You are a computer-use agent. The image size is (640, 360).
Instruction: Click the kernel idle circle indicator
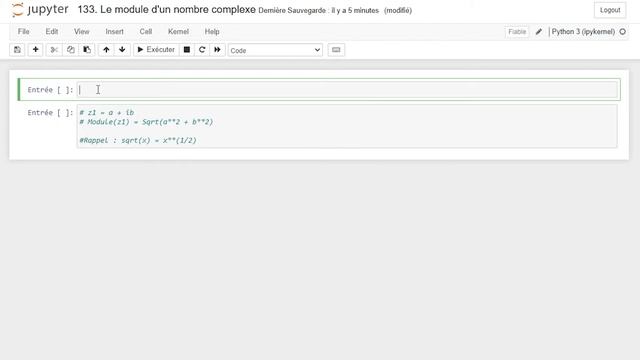click(622, 31)
